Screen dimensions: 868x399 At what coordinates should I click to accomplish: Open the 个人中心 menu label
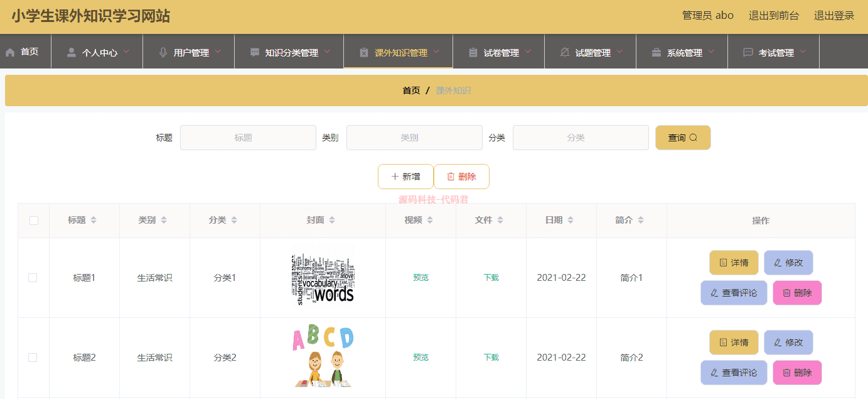click(x=99, y=53)
